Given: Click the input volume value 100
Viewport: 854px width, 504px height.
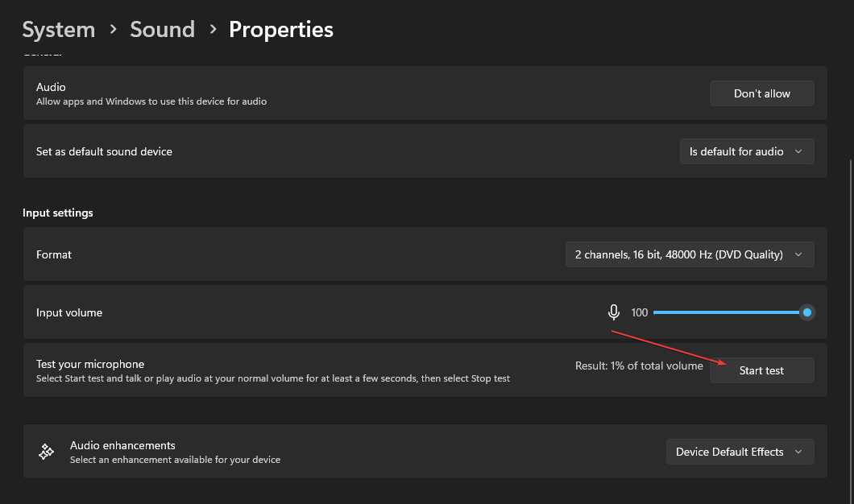Looking at the screenshot, I should pos(640,312).
